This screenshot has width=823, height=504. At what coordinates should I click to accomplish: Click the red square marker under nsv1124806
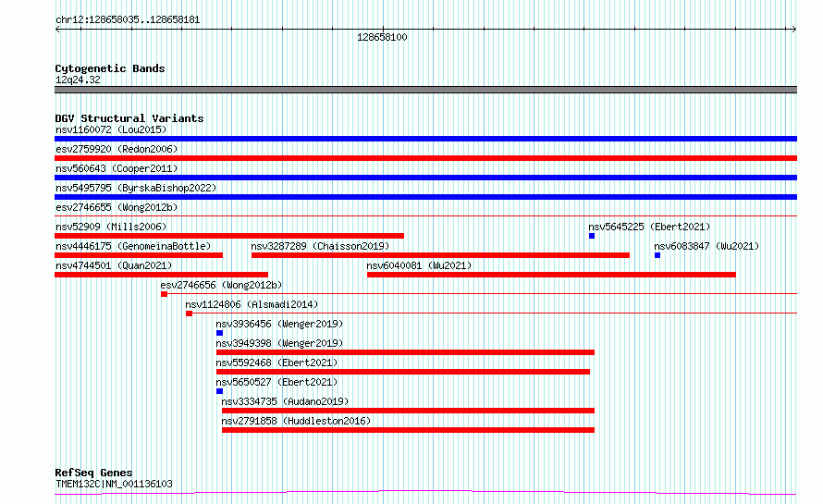[x=189, y=313]
